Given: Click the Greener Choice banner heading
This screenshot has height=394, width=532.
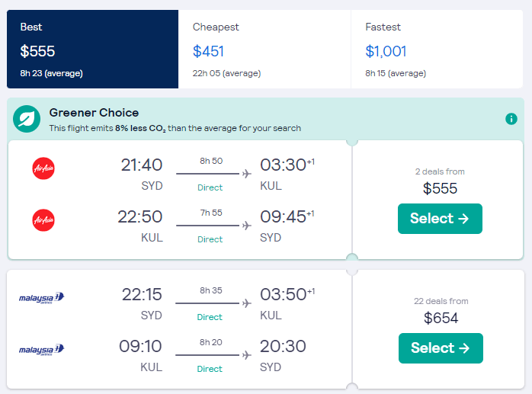Looking at the screenshot, I should point(94,113).
